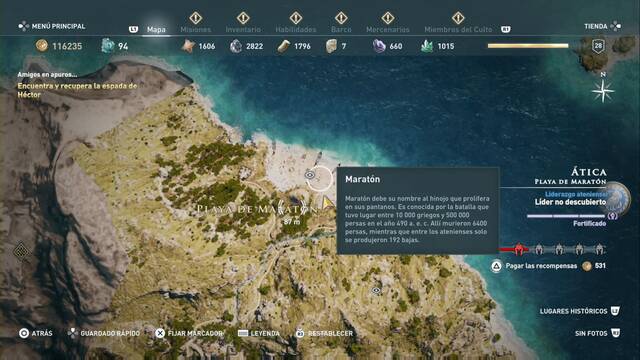The image size is (640, 360).
Task: Click the R1 shoulder button icon
Action: [505, 29]
